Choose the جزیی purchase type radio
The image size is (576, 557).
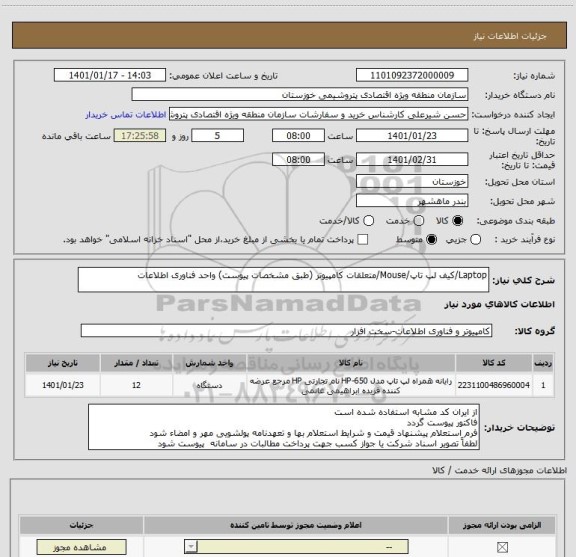(475, 240)
